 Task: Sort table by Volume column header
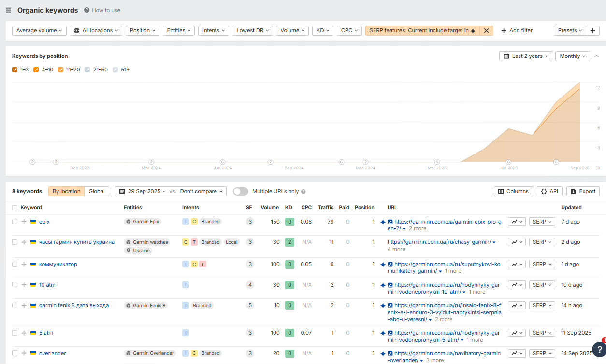tap(270, 208)
